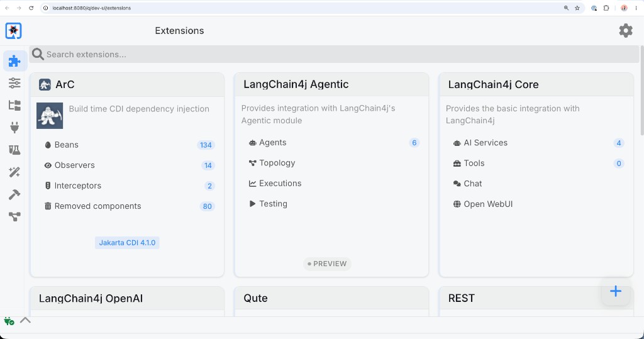Open settings via the gear icon
This screenshot has width=644, height=339.
(x=626, y=30)
